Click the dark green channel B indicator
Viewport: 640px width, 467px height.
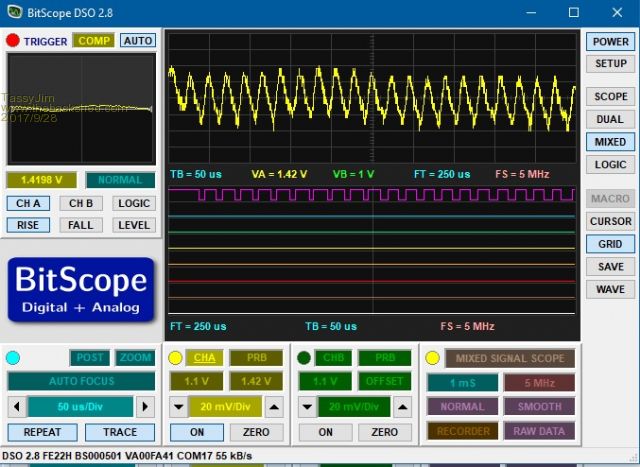coord(304,358)
